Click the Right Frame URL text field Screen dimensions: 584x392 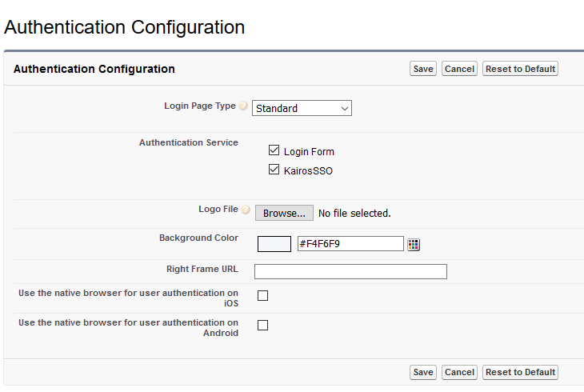click(x=350, y=271)
